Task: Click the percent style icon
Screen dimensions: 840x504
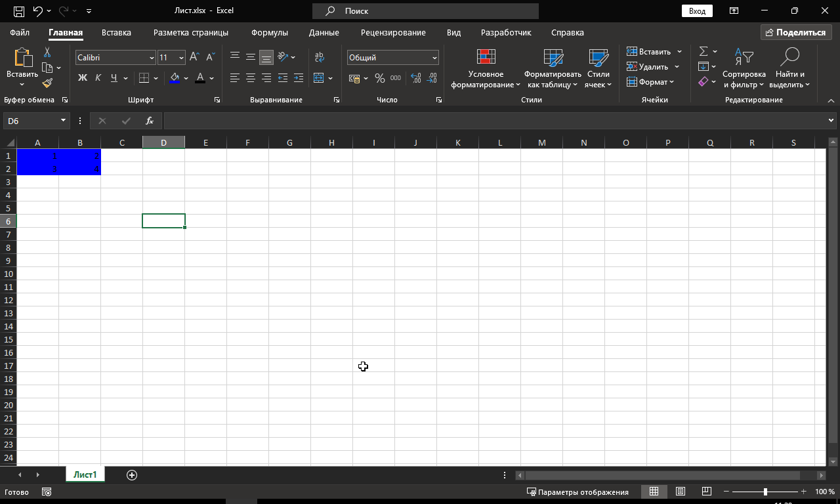Action: (379, 77)
